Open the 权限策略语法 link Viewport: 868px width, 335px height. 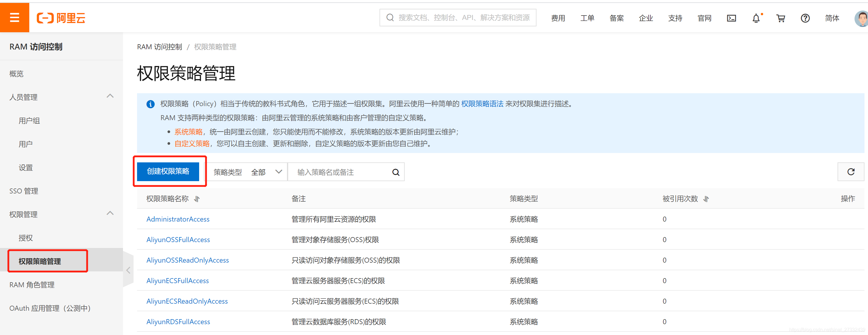(482, 104)
